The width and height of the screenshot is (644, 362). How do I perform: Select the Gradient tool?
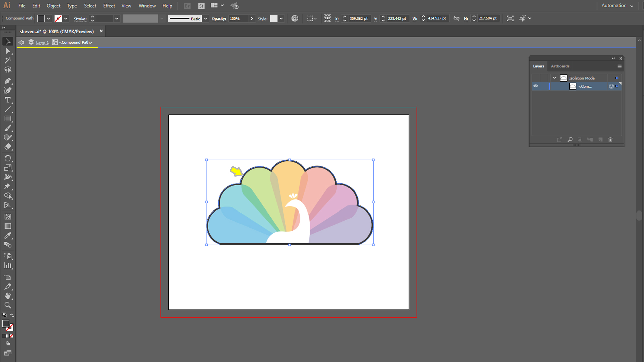pos(8,226)
